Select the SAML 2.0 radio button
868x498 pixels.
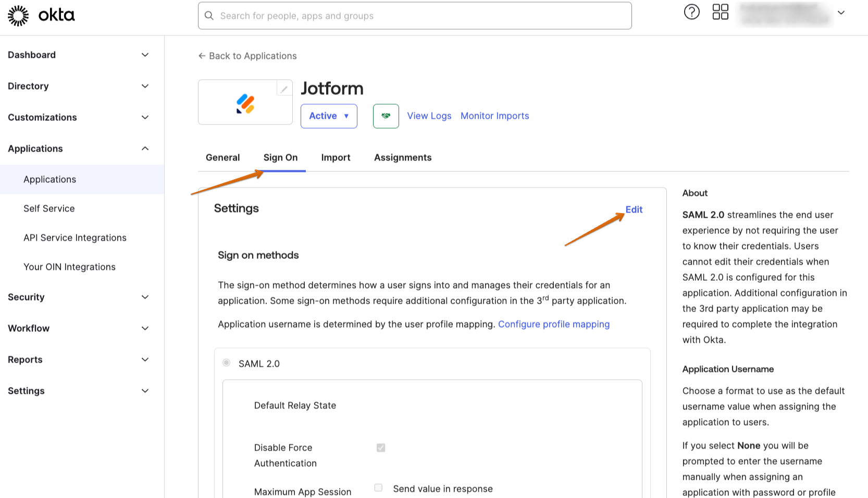point(227,363)
